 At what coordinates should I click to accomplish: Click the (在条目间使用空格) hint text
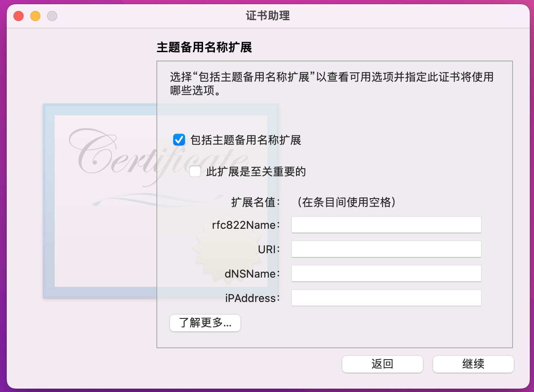pos(346,203)
